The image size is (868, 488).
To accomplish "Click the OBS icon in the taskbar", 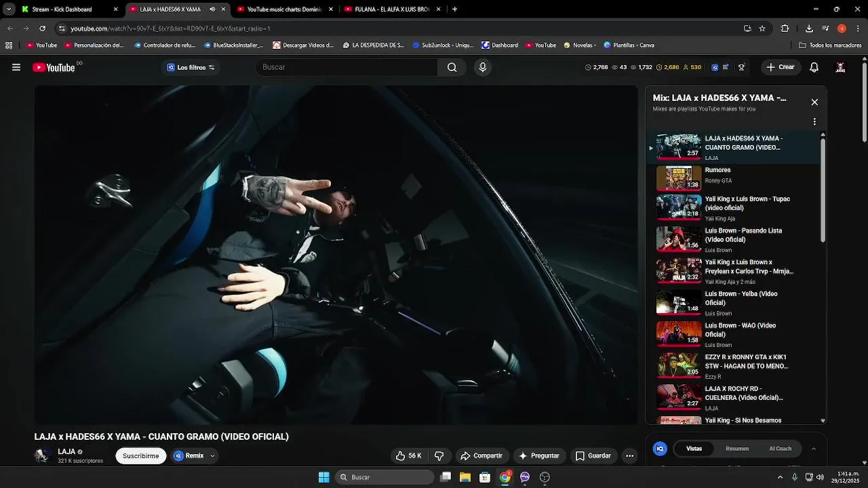I will tap(545, 477).
